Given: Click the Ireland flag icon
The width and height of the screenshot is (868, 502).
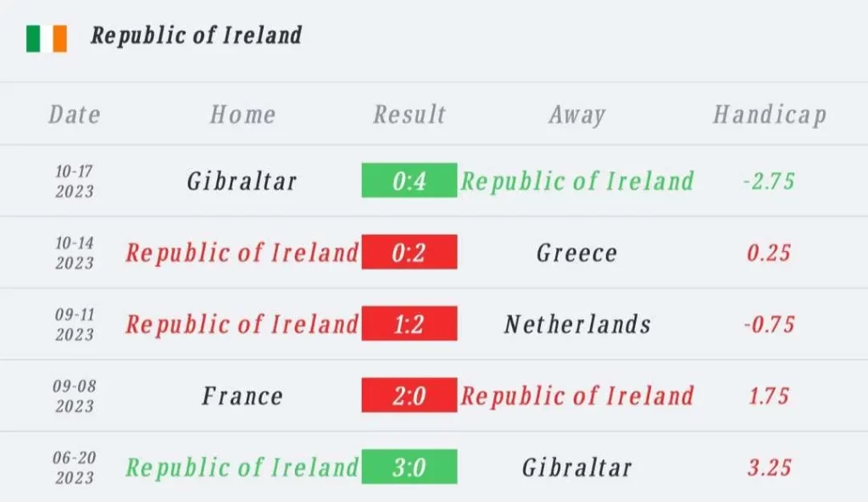Looking at the screenshot, I should [x=47, y=39].
